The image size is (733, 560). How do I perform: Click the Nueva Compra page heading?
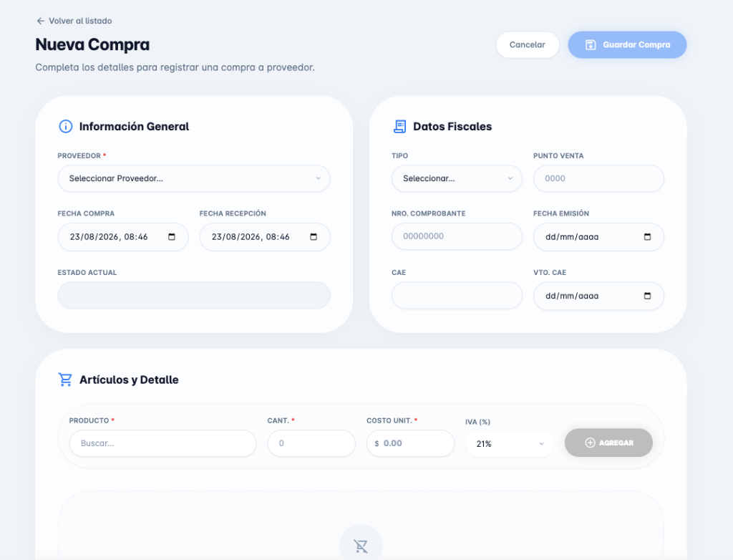tap(92, 44)
